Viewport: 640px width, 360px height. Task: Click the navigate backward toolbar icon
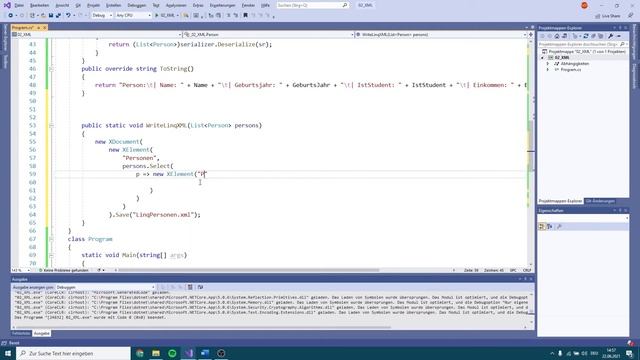click(10, 16)
